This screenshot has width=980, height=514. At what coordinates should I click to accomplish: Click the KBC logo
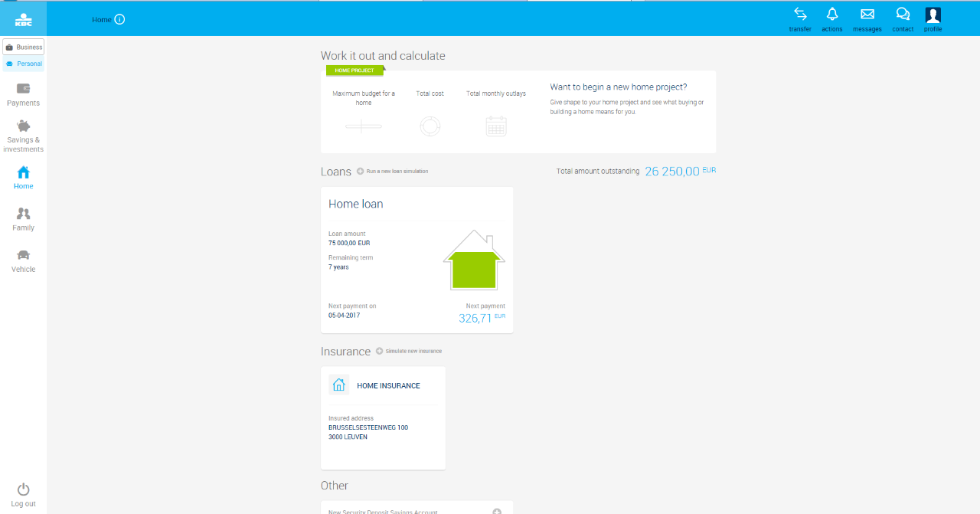pos(23,18)
